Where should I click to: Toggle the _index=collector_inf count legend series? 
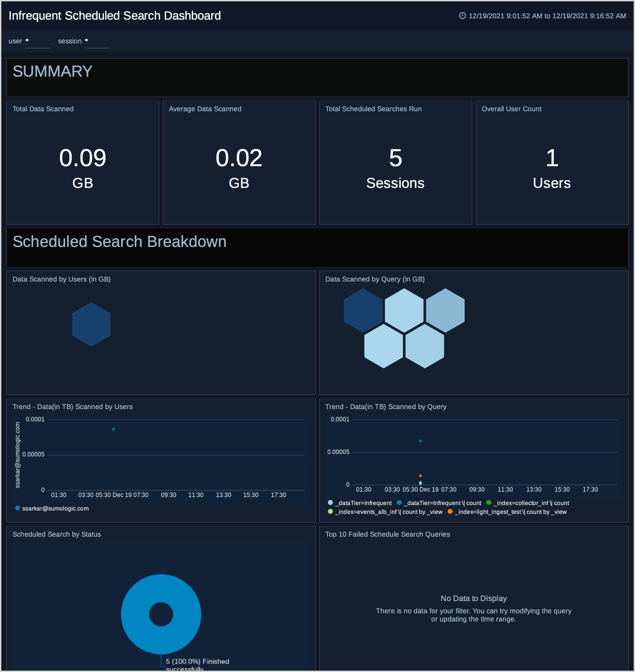click(x=531, y=503)
